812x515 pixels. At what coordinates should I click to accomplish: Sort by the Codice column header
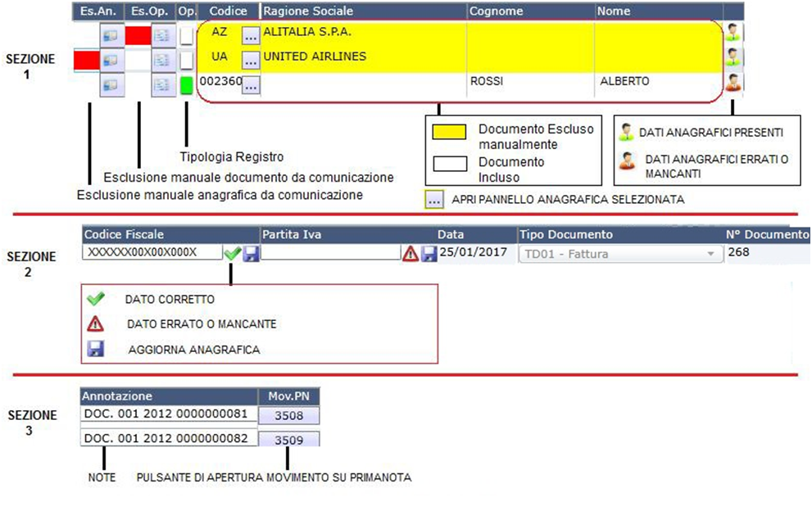(229, 11)
